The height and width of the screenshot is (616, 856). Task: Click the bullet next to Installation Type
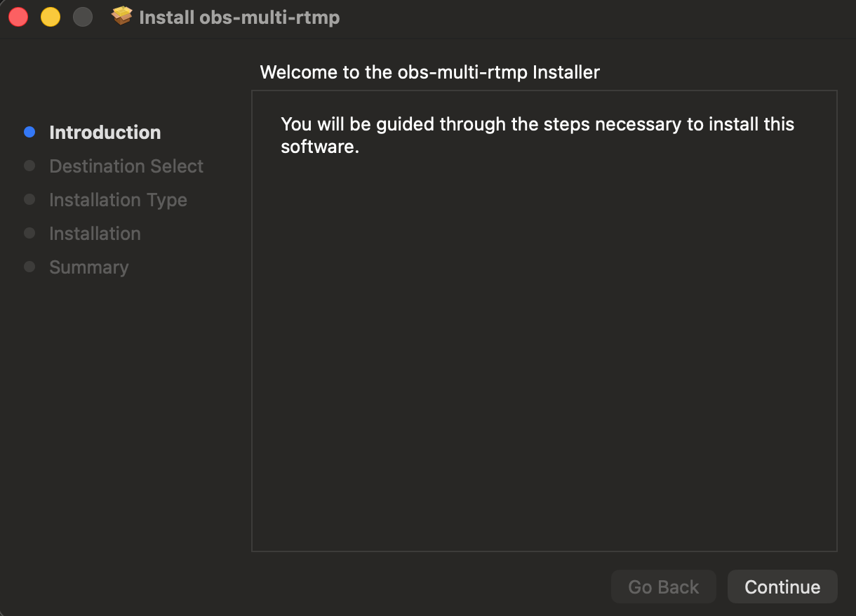29,199
